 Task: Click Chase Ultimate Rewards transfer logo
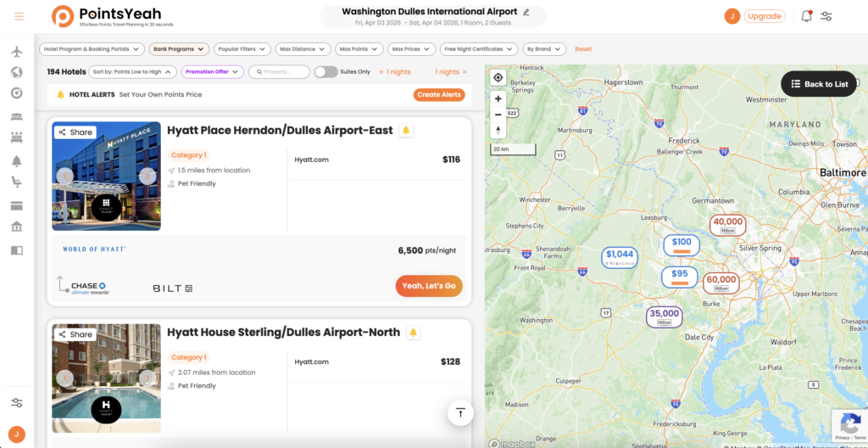[90, 288]
